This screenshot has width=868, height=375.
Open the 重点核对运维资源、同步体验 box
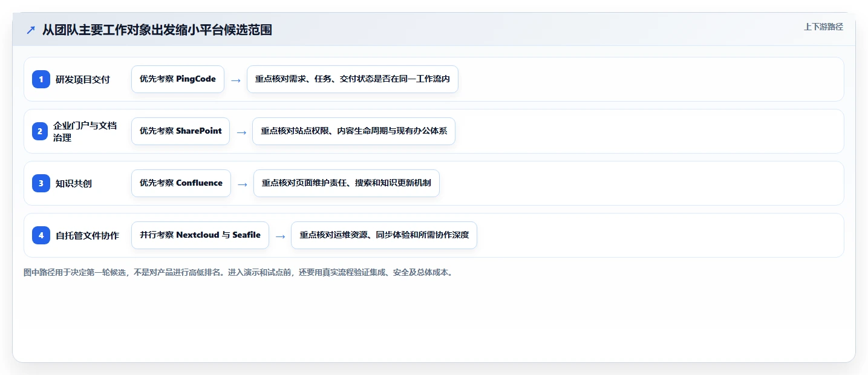coord(384,235)
